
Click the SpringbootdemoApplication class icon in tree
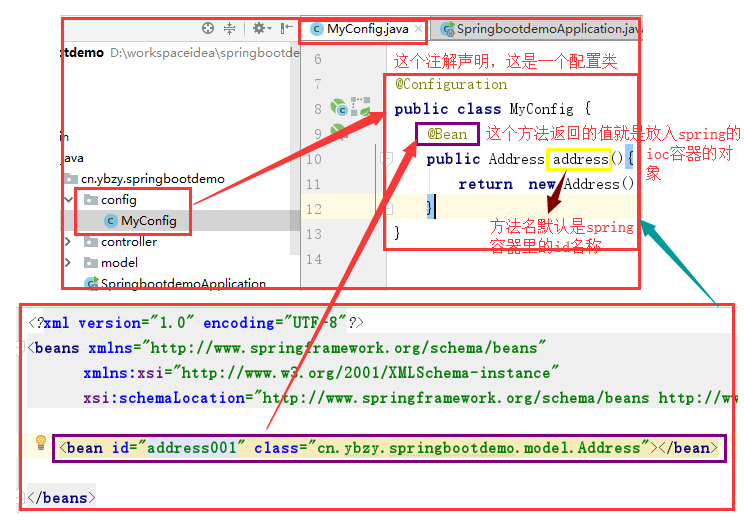tap(91, 284)
